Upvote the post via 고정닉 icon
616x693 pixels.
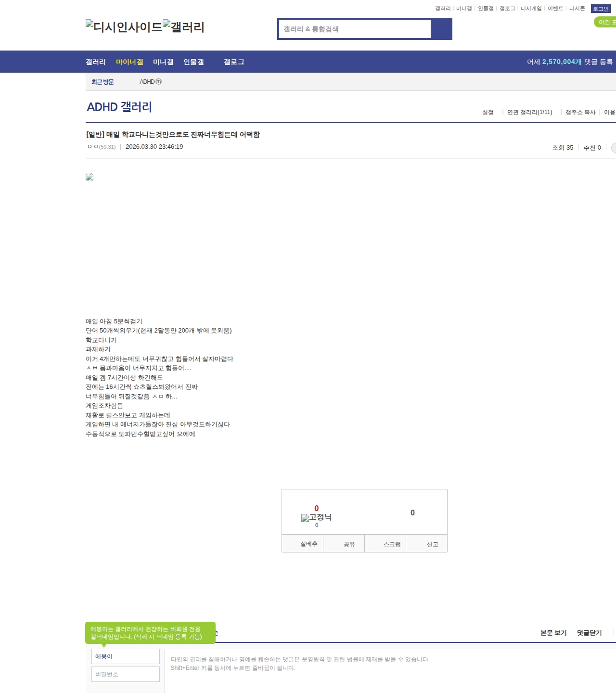click(316, 517)
